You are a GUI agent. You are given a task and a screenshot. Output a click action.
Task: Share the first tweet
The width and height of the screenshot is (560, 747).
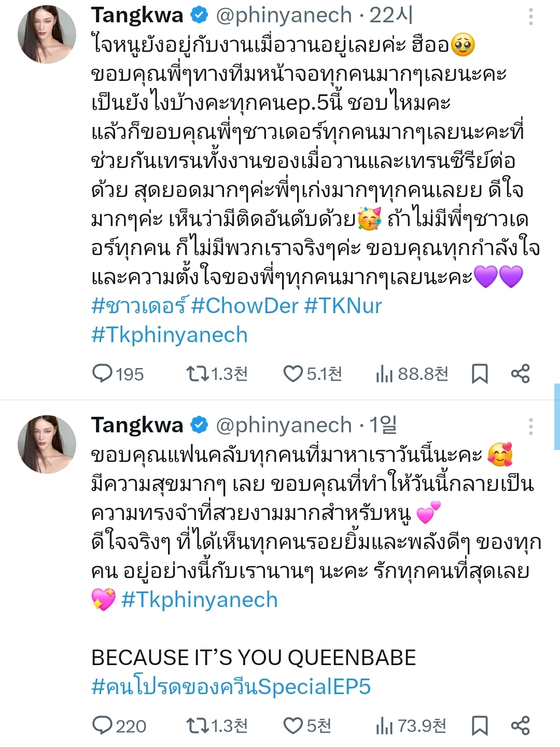pos(520,374)
